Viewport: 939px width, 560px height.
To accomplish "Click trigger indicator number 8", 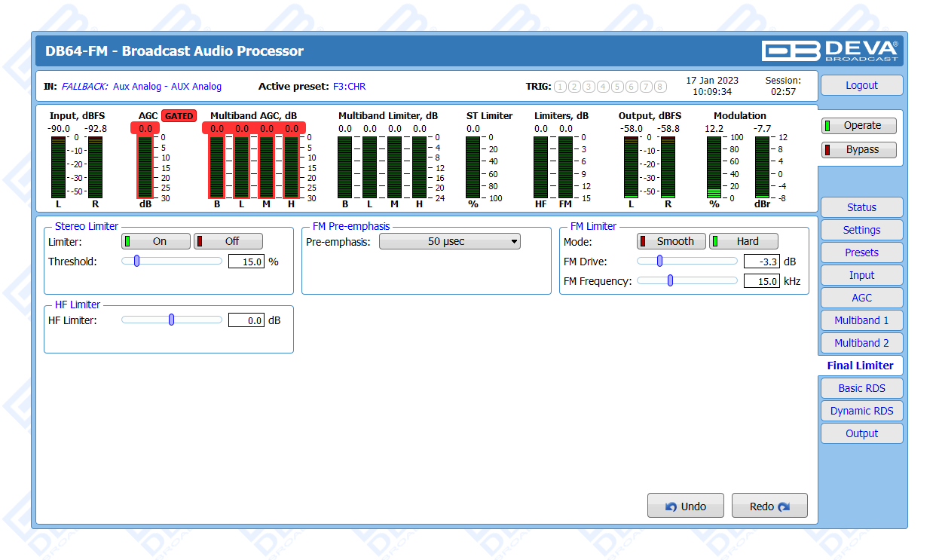I will (660, 87).
